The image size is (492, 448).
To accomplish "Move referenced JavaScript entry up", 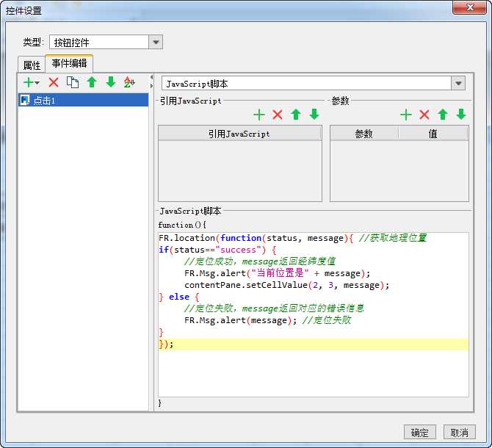I will (x=296, y=115).
